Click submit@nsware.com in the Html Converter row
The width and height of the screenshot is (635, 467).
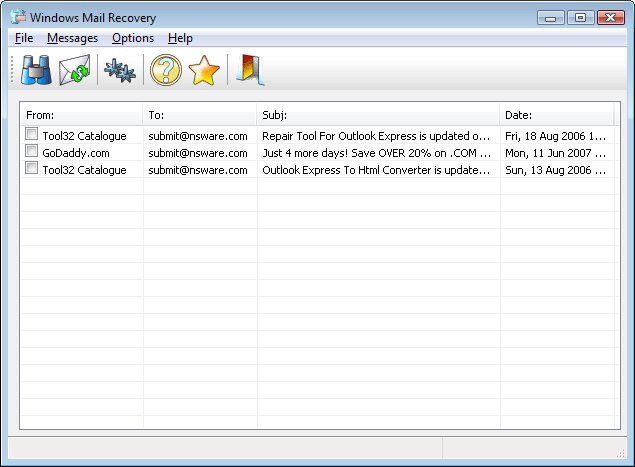(x=198, y=170)
